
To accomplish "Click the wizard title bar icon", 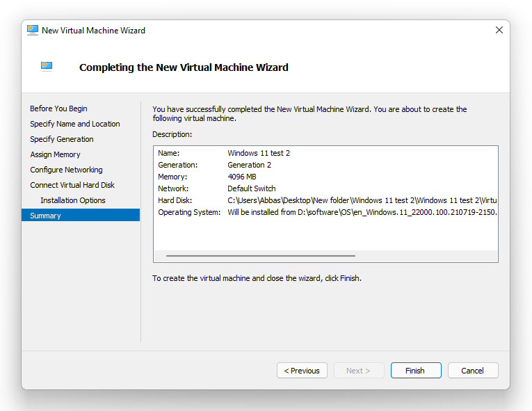I will click(33, 30).
